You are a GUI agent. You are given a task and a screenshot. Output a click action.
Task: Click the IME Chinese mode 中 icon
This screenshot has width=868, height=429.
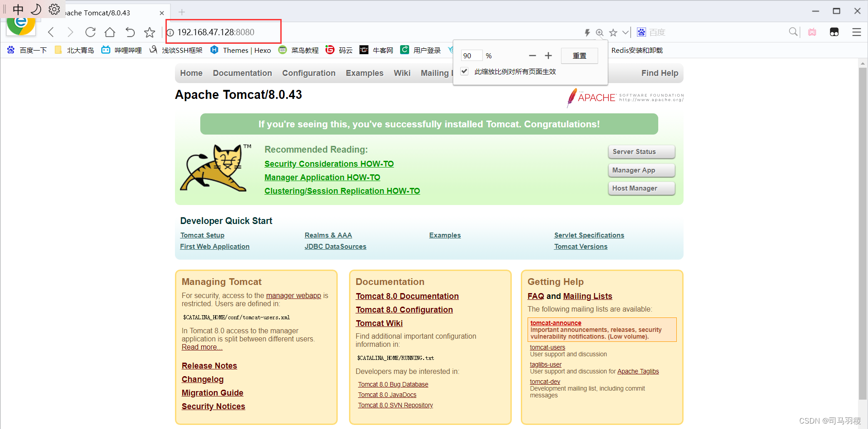click(x=18, y=9)
